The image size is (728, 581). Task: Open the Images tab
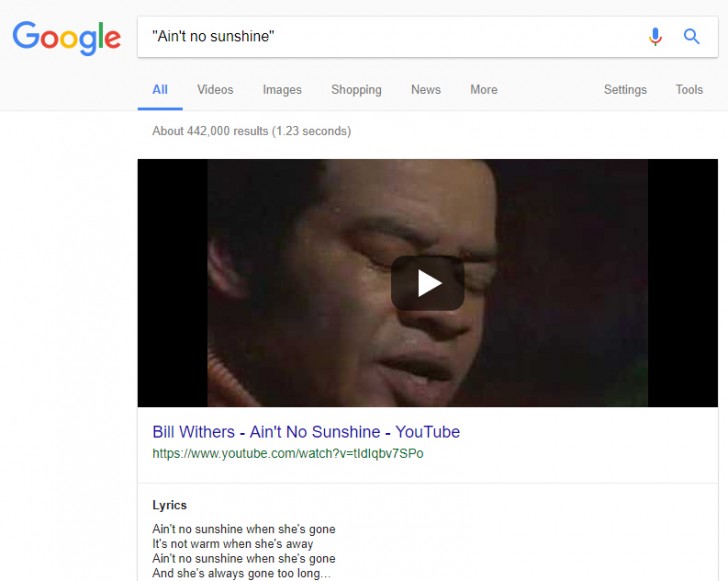pyautogui.click(x=282, y=90)
